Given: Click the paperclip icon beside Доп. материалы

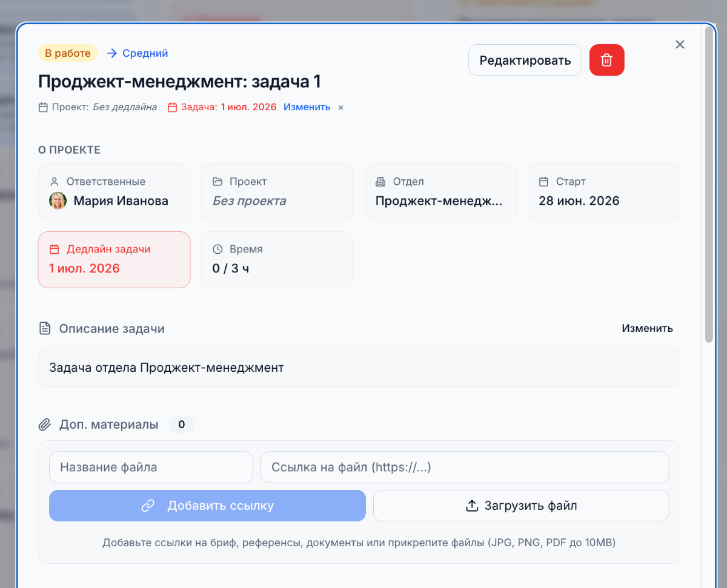Looking at the screenshot, I should [x=44, y=424].
